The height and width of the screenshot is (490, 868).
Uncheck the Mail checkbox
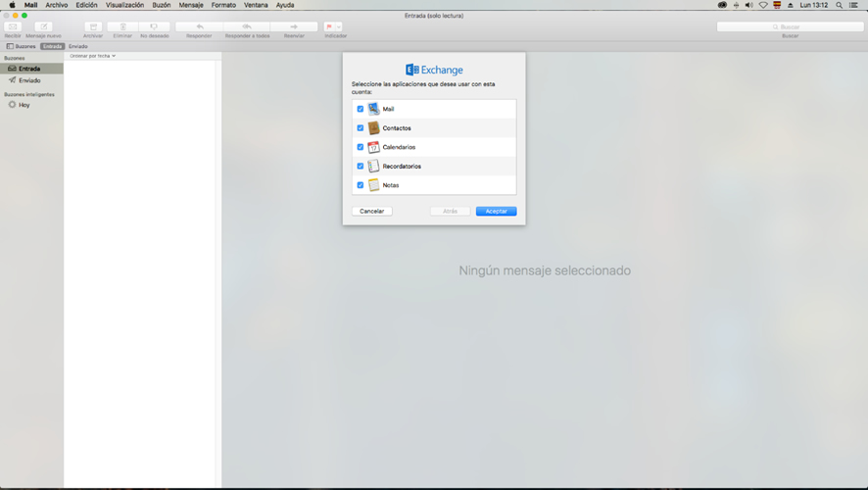coord(361,109)
